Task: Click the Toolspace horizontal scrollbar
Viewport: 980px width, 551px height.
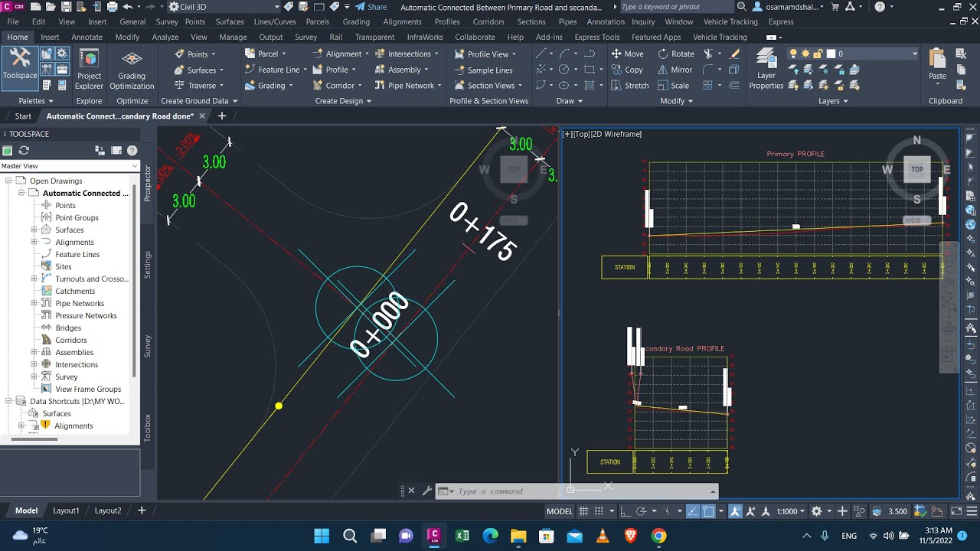Action: [x=34, y=439]
